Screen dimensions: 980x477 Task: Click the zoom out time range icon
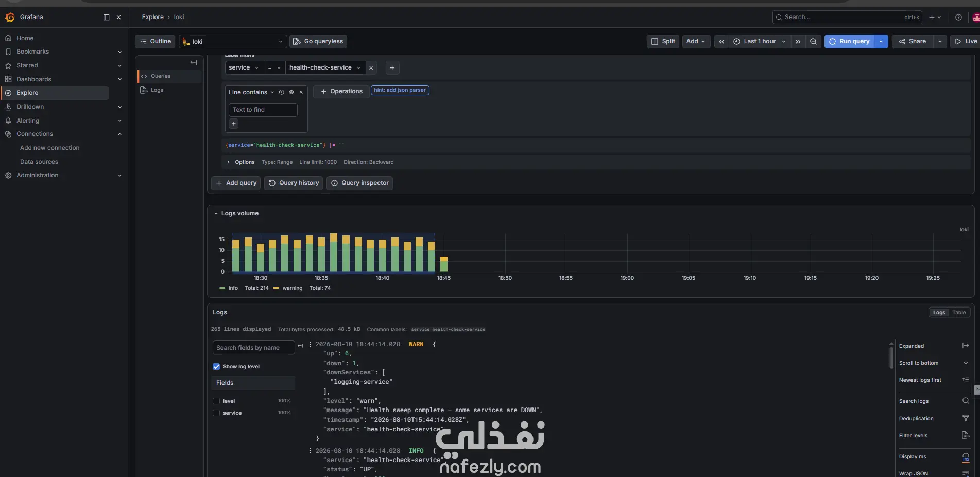813,42
